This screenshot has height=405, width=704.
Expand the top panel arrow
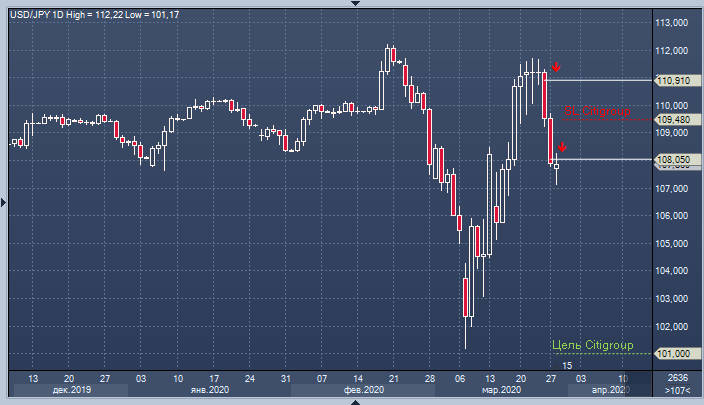pyautogui.click(x=352, y=3)
